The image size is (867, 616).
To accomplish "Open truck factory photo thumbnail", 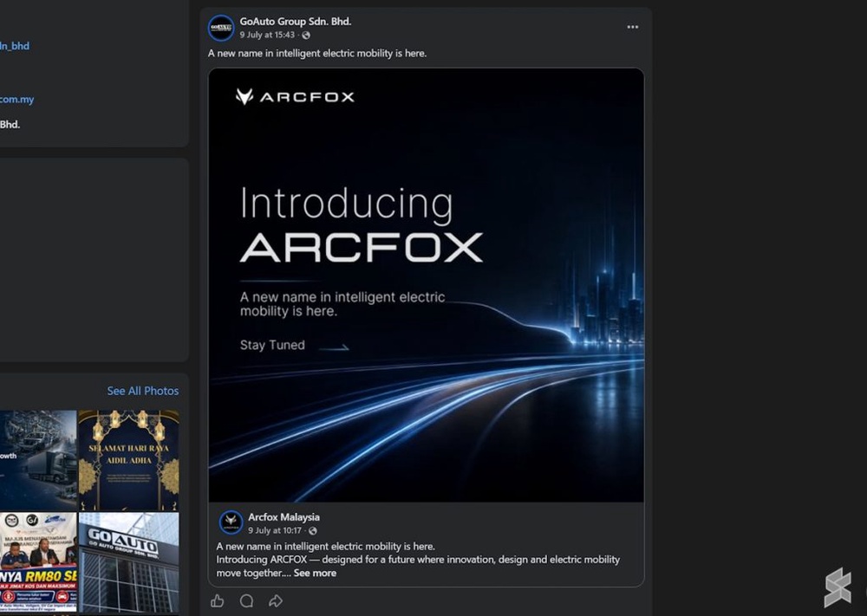I will coord(38,460).
